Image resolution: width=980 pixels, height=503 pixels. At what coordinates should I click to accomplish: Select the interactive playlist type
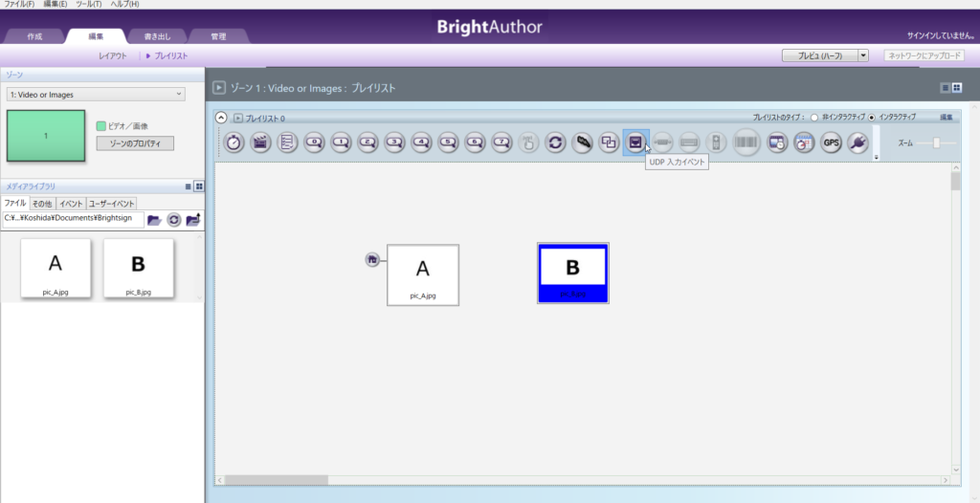pyautogui.click(x=871, y=117)
